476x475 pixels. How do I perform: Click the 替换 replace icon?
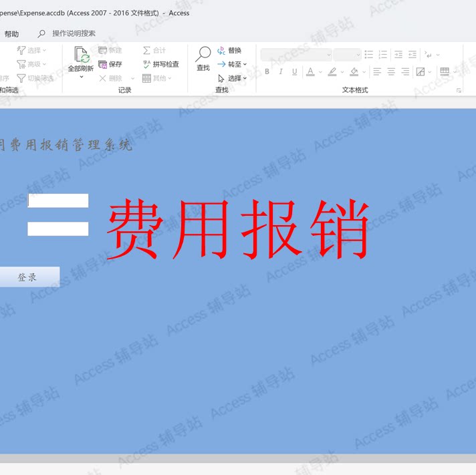(x=221, y=50)
